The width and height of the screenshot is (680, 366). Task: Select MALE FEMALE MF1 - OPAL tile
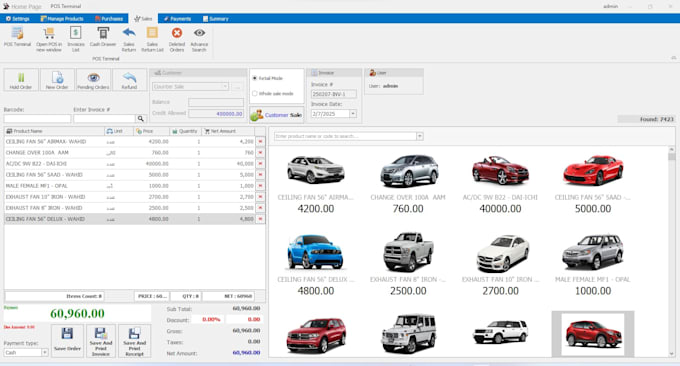pyautogui.click(x=593, y=265)
